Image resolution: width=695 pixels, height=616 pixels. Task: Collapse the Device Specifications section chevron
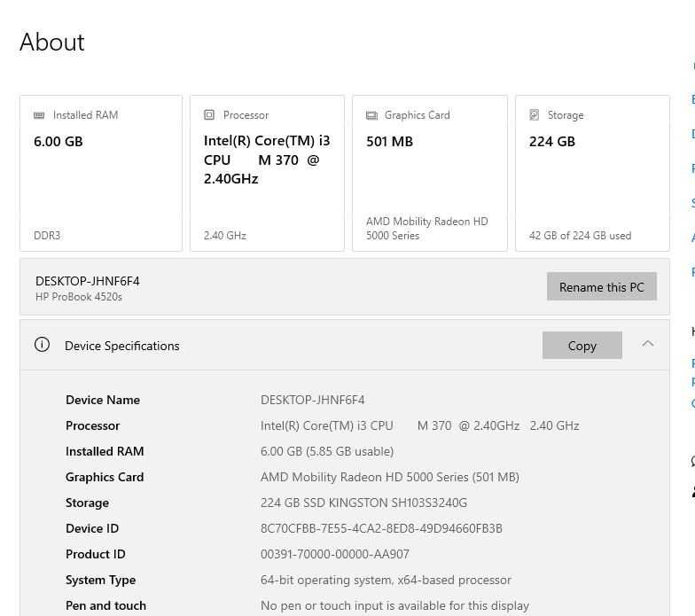[x=648, y=344]
